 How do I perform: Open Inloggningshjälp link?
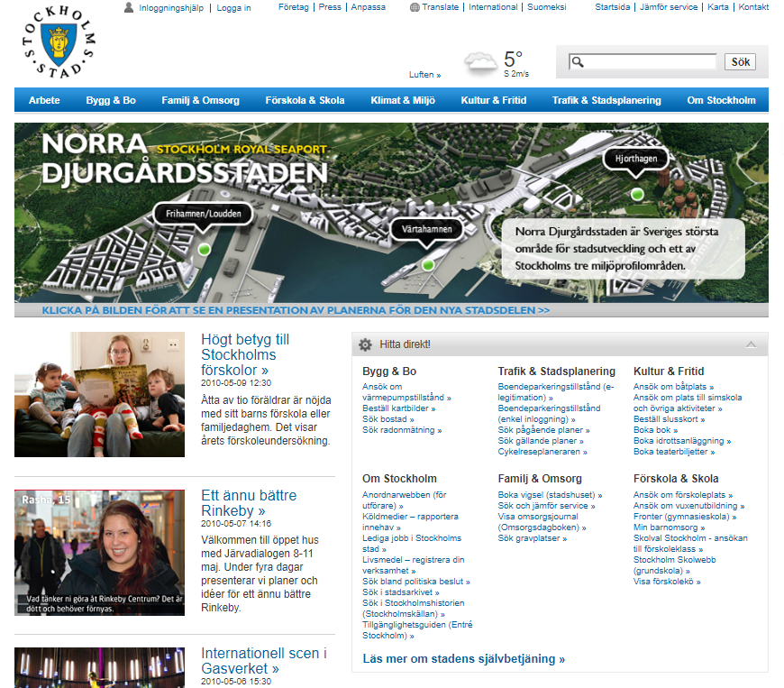pyautogui.click(x=171, y=8)
